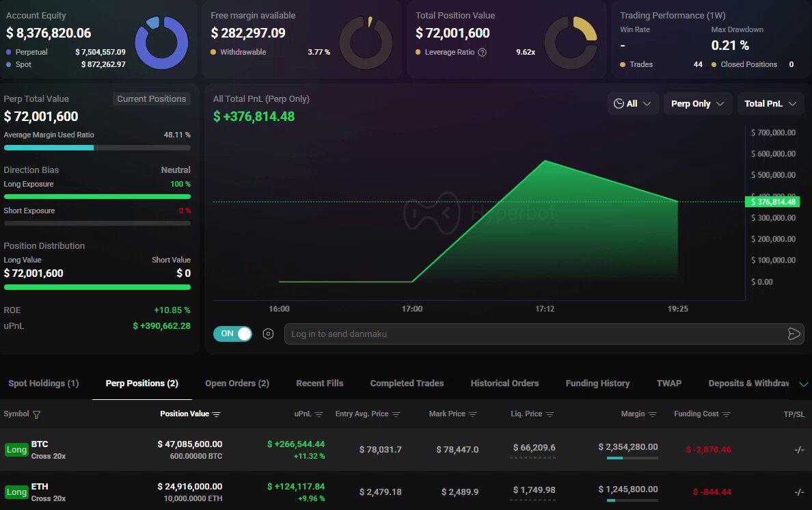Viewport: 812px width, 510px height.
Task: Click the Margin column sort icon
Action: [x=653, y=414]
